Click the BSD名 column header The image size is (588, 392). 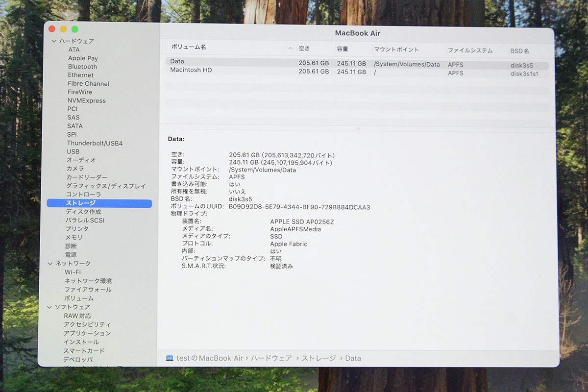(519, 50)
